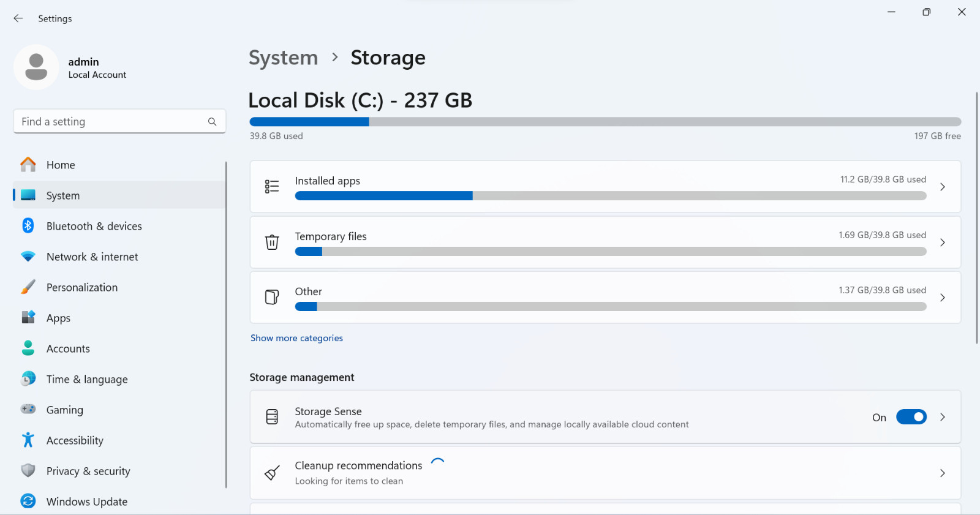Click the Local Disk usage bar
This screenshot has width=980, height=515.
(x=605, y=122)
